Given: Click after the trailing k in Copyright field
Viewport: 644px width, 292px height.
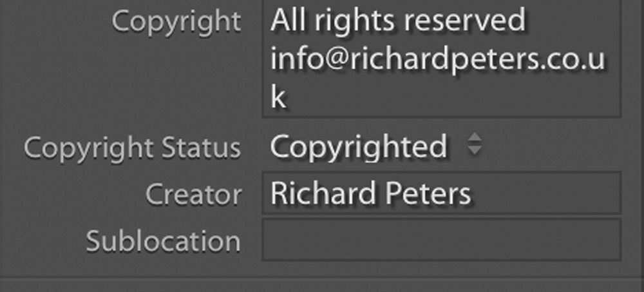Looking at the screenshot, I should coord(296,98).
